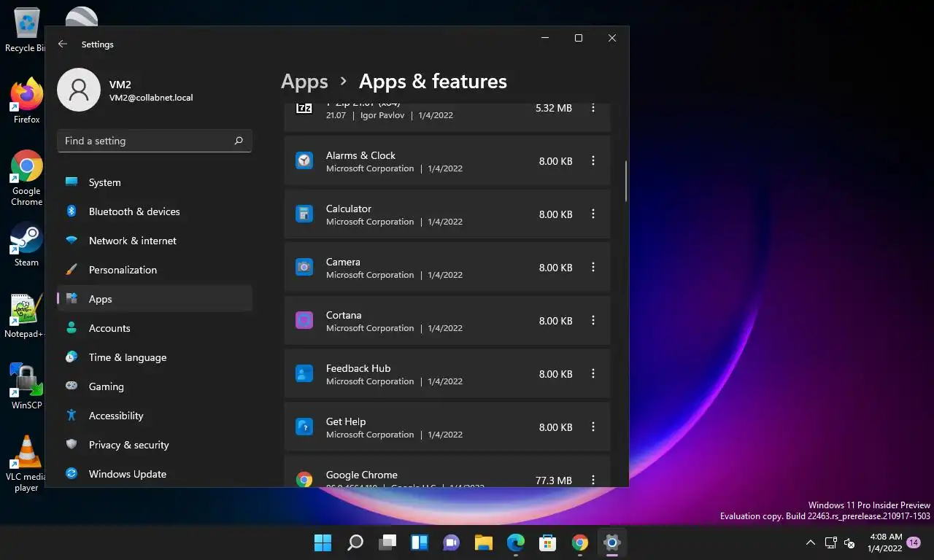Click the Chrome icon on the taskbar

580,542
